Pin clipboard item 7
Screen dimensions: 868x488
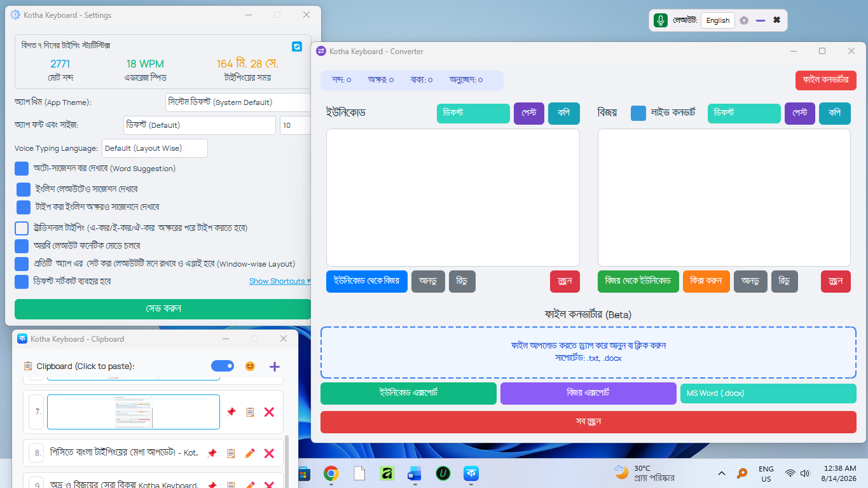pyautogui.click(x=231, y=412)
